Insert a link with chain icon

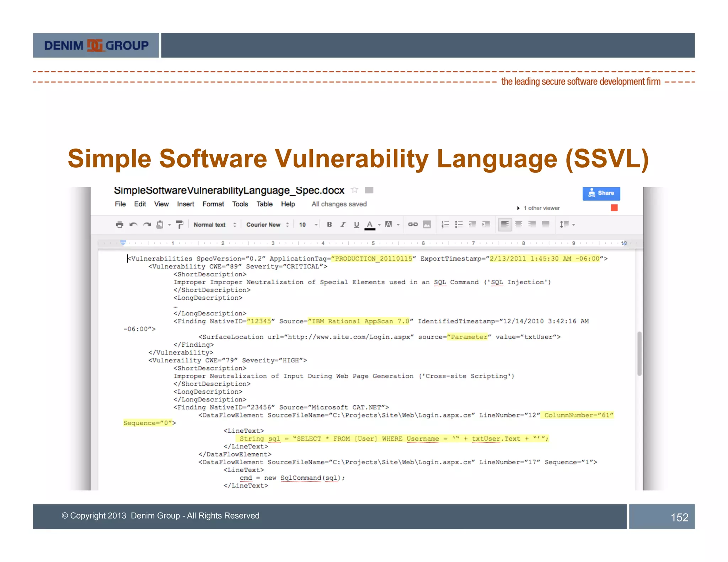point(413,225)
